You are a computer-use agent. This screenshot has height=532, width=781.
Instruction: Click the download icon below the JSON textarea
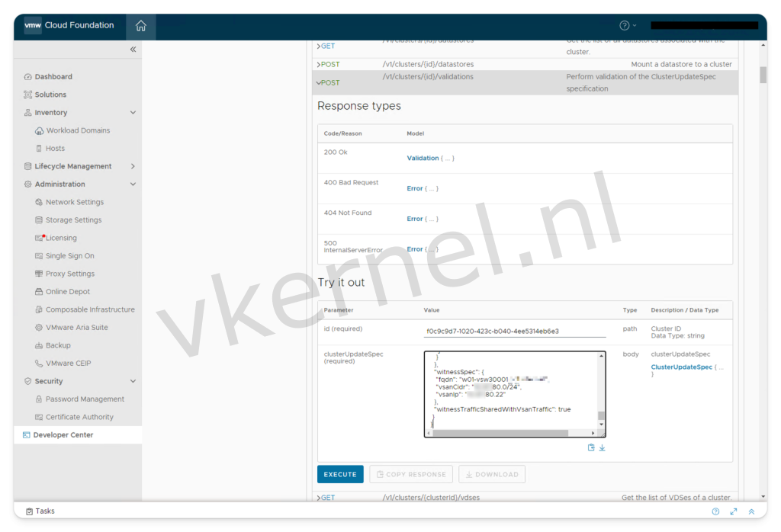tap(602, 447)
